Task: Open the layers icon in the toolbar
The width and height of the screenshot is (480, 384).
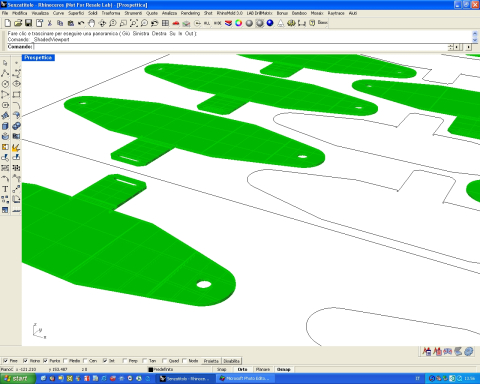Action: click(x=228, y=23)
